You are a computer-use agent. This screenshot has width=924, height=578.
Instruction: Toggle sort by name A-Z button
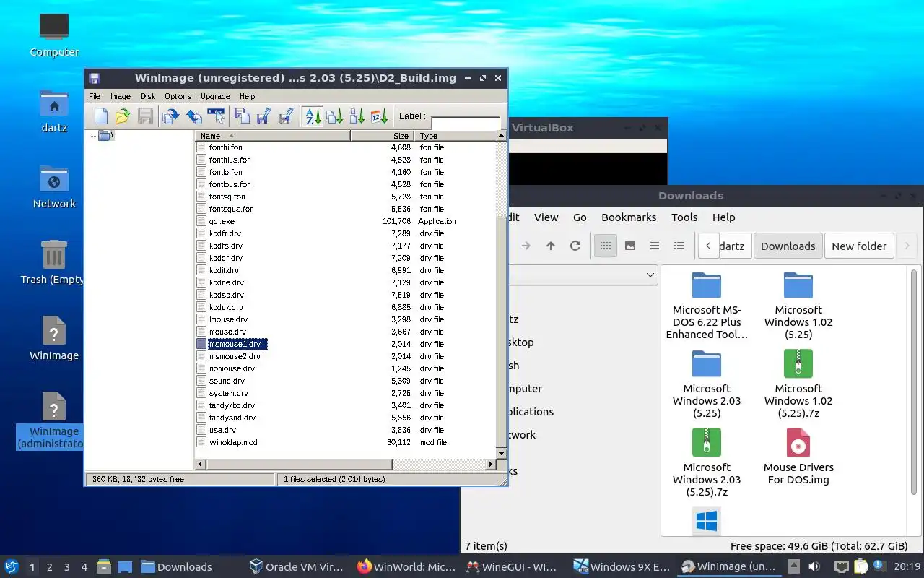(313, 116)
